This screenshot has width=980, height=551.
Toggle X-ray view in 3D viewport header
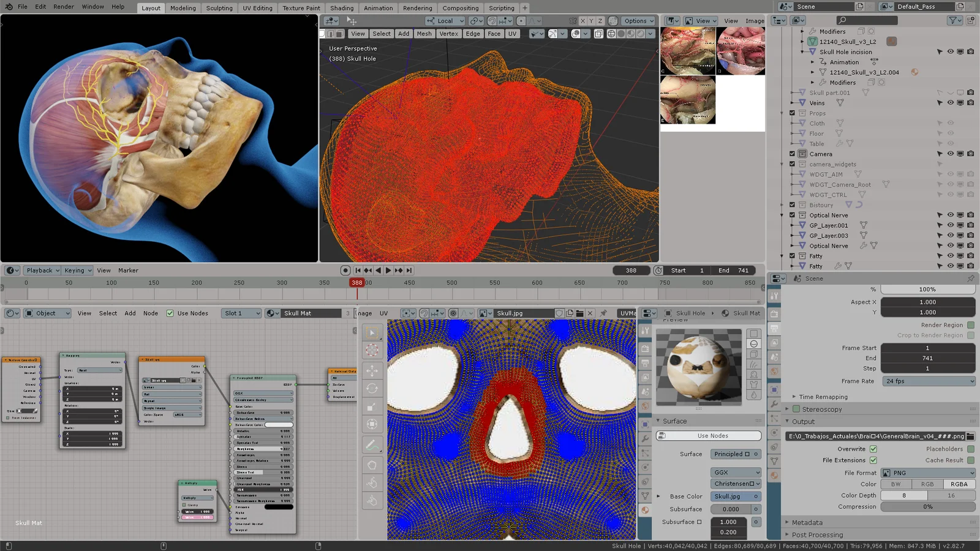click(598, 34)
